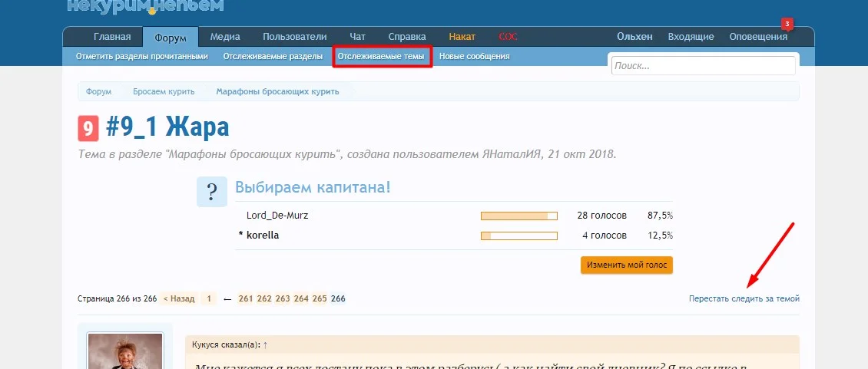
Task: Go to page 264
Action: tap(301, 298)
